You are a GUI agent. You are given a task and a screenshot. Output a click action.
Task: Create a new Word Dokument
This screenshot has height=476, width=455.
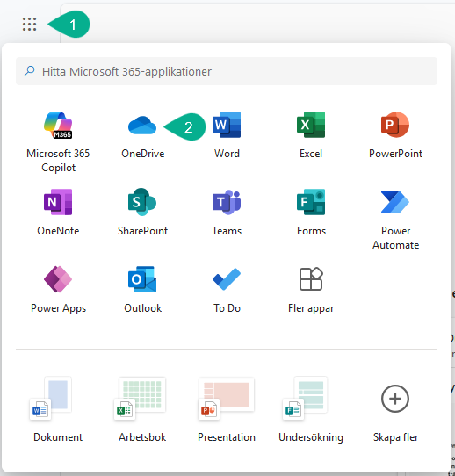pos(58,409)
